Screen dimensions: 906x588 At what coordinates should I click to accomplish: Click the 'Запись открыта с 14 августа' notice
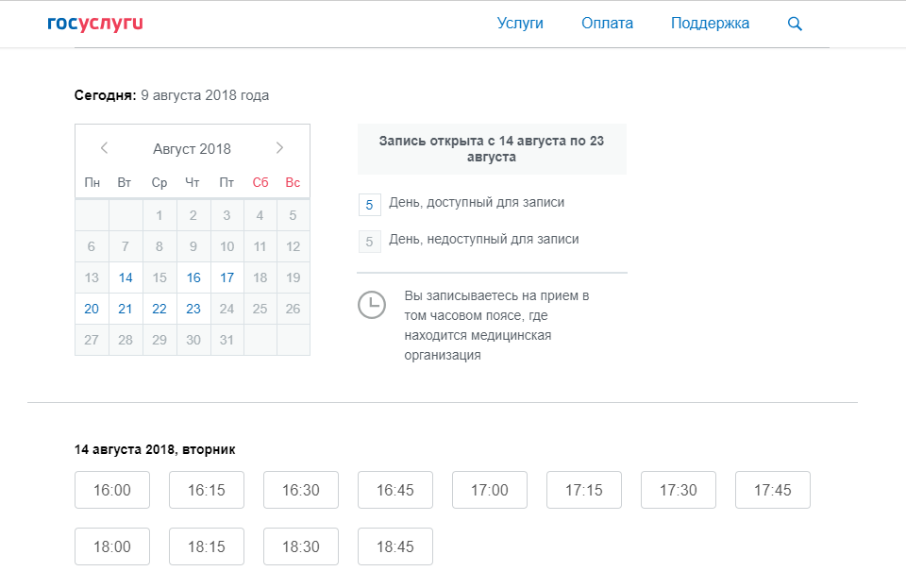492,149
